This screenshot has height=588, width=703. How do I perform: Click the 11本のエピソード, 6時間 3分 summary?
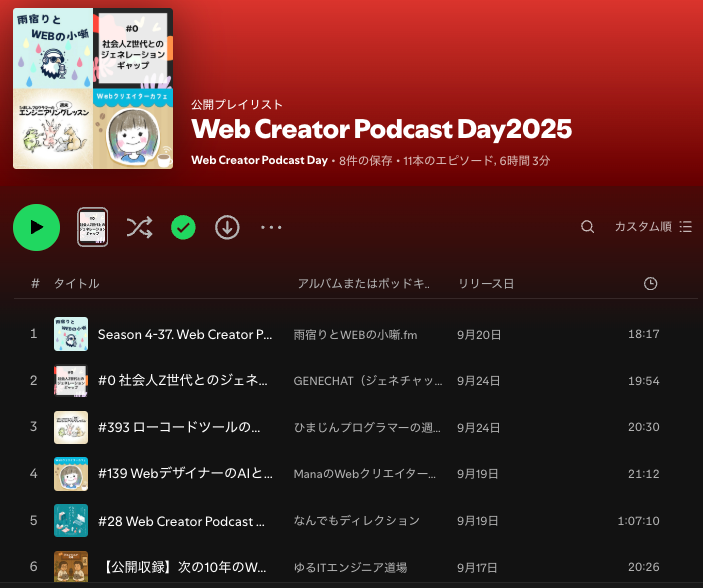click(477, 161)
